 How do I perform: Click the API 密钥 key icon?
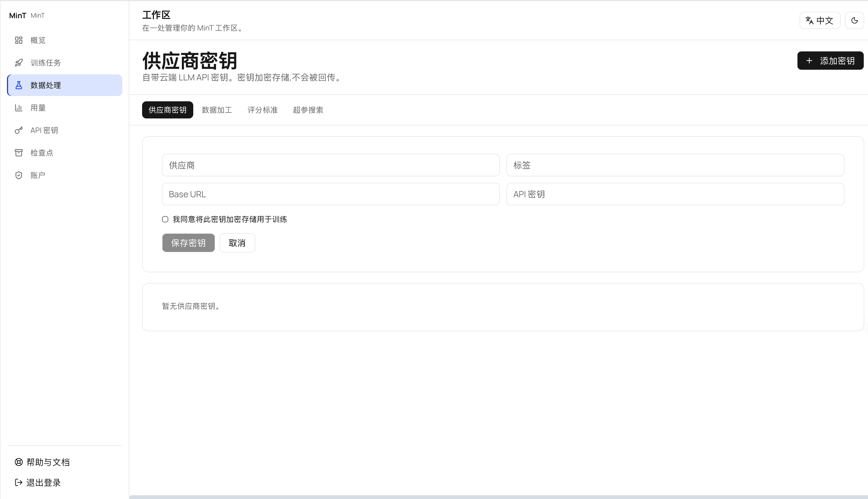18,130
